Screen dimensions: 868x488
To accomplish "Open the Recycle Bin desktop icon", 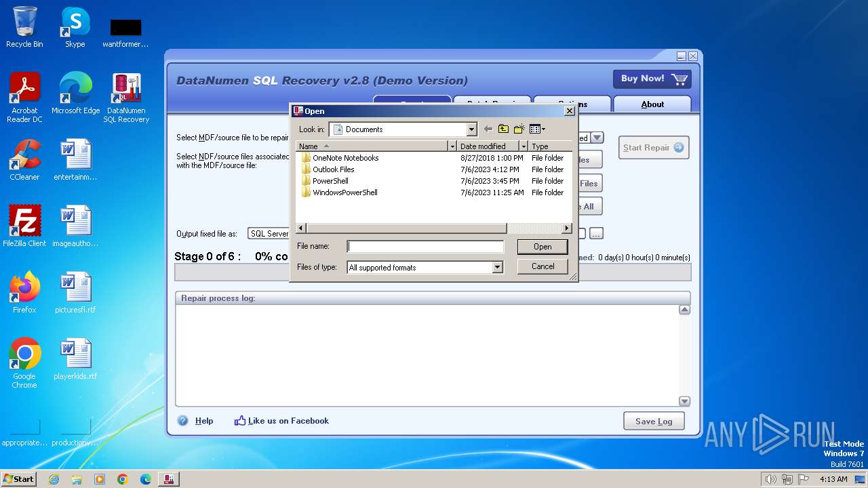I will point(24,27).
